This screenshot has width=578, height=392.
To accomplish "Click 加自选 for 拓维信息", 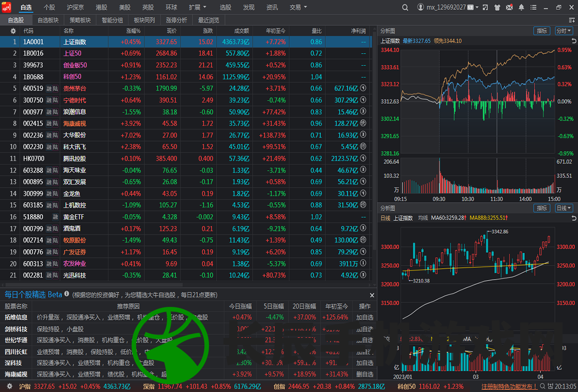I will tap(365, 317).
